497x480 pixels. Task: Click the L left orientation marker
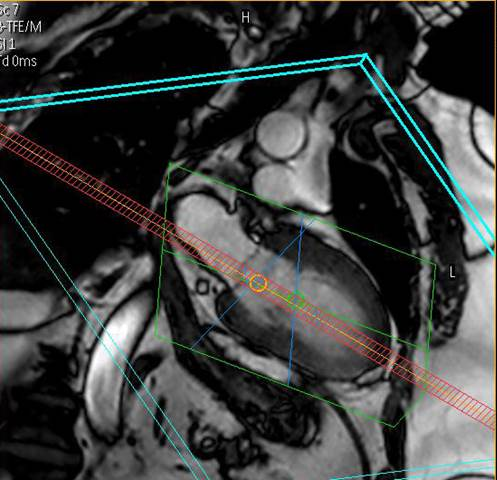(x=452, y=272)
